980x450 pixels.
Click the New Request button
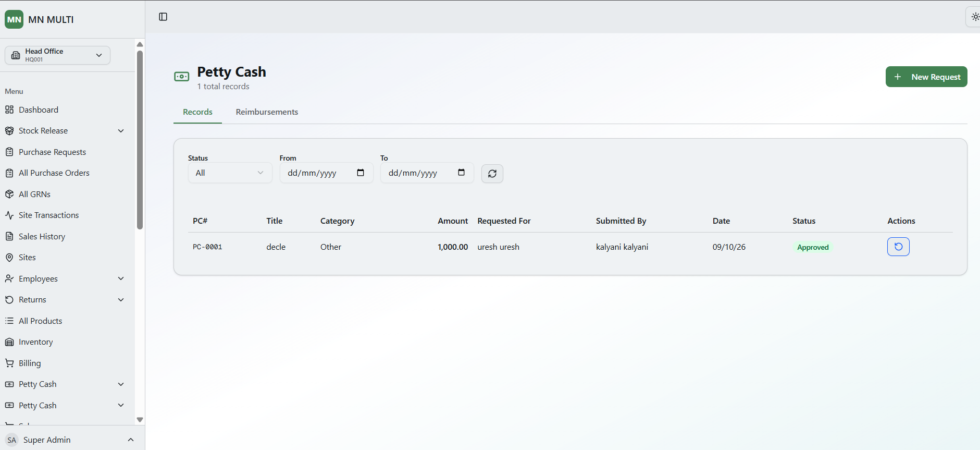click(x=926, y=77)
